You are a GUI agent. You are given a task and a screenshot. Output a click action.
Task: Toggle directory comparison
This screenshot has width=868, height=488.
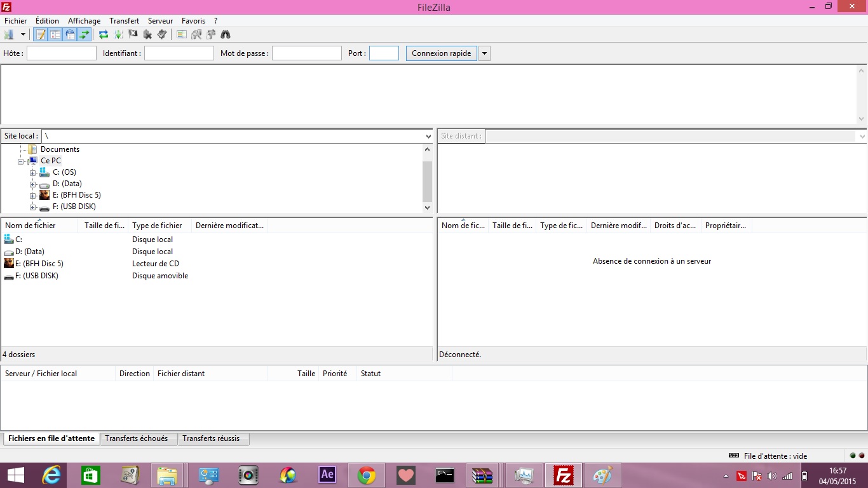point(196,34)
